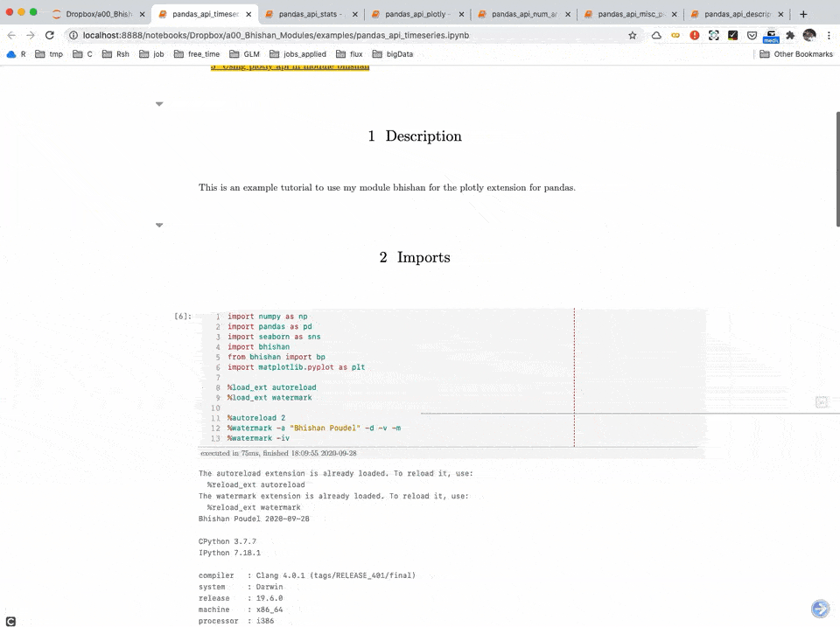Image resolution: width=840 pixels, height=627 pixels.
Task: Open the C bookmarks folder
Action: 82,54
